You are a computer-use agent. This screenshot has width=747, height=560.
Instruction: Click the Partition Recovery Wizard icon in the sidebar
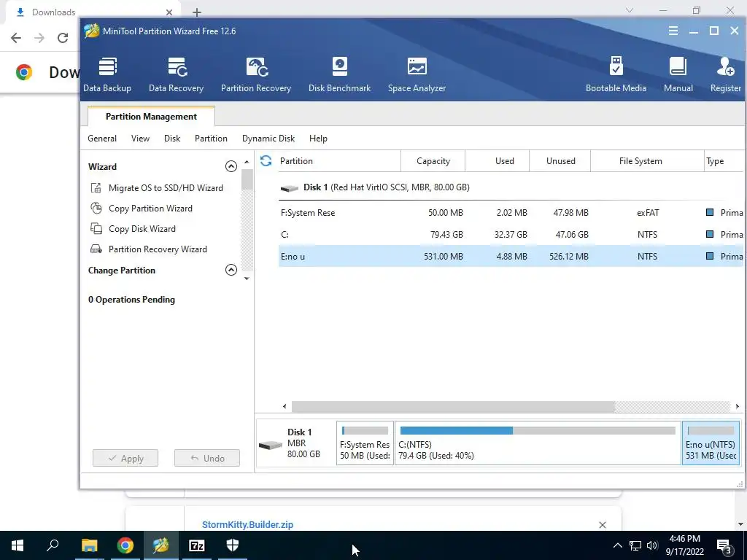(96, 249)
